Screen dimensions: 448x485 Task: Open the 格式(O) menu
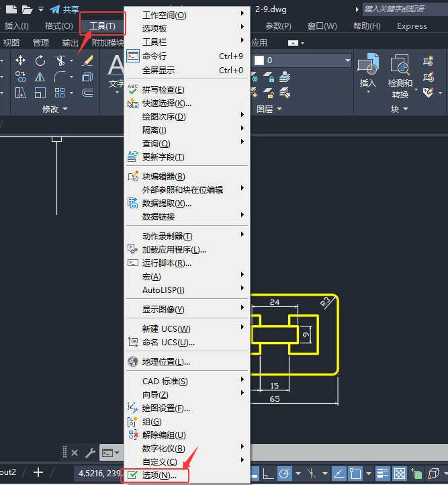[x=58, y=26]
